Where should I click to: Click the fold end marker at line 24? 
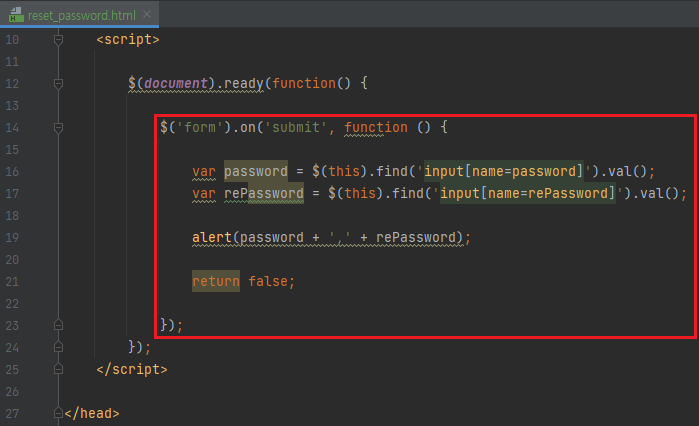[58, 347]
